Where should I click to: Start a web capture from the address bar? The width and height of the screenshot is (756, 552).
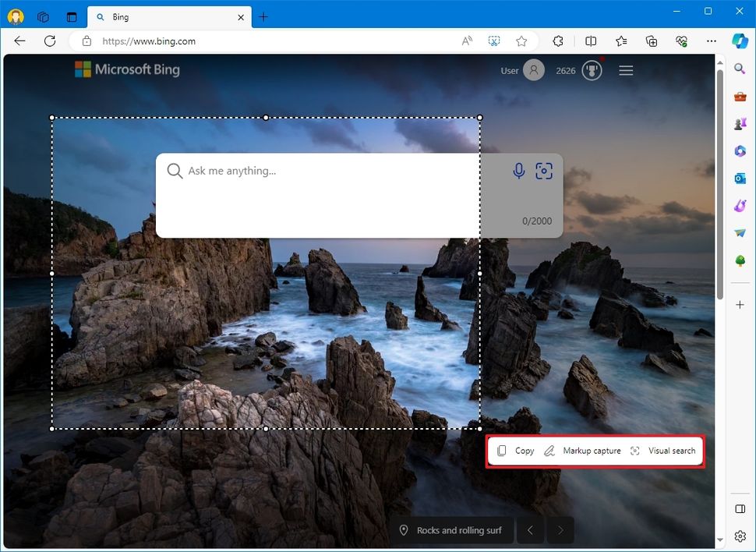(x=493, y=41)
